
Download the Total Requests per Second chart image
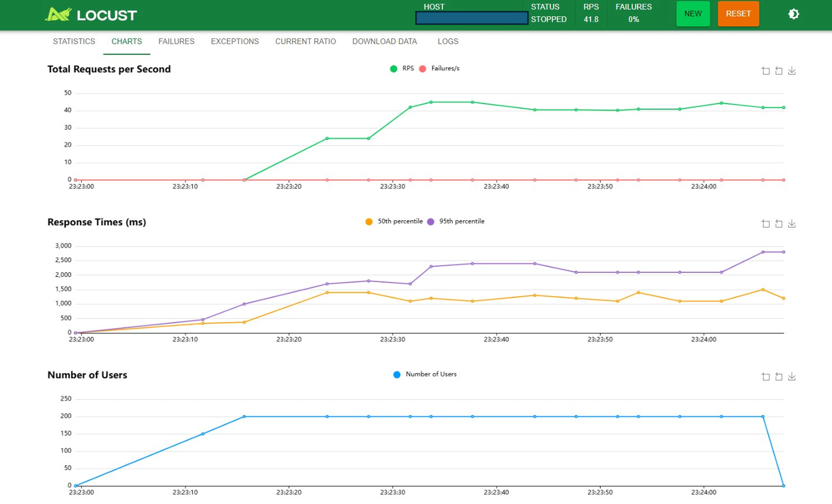click(792, 71)
